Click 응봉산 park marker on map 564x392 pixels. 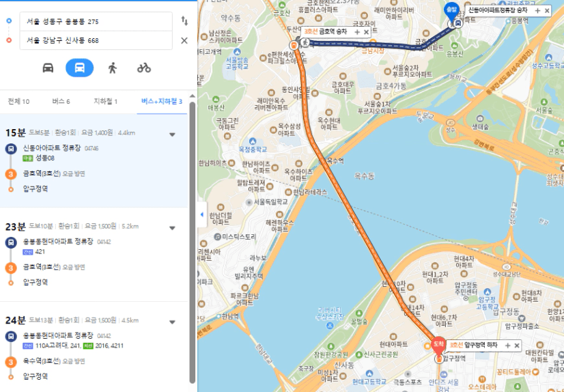pyautogui.click(x=454, y=46)
